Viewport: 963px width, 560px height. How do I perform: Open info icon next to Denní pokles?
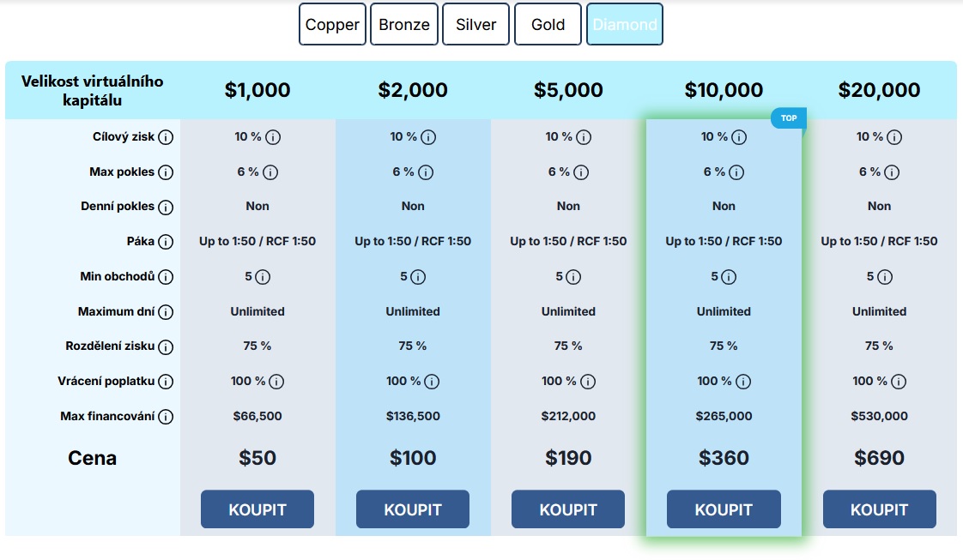[166, 207]
